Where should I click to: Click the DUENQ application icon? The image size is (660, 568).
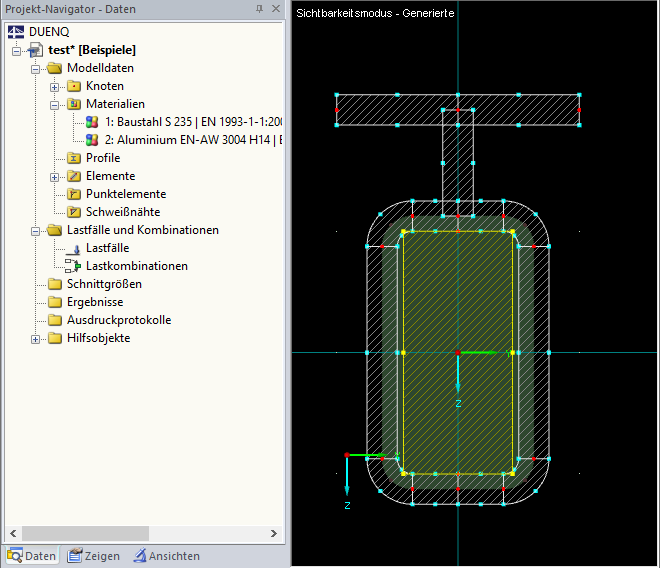(x=16, y=32)
